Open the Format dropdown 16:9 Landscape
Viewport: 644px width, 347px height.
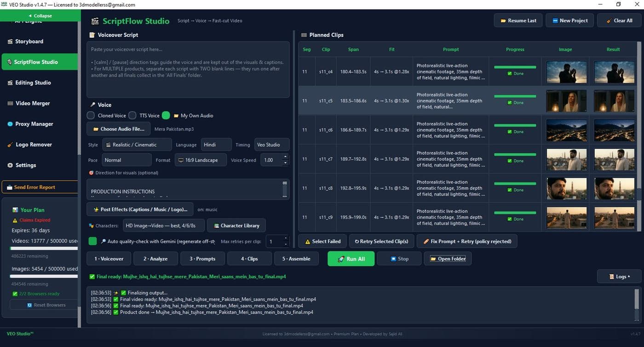click(x=201, y=160)
